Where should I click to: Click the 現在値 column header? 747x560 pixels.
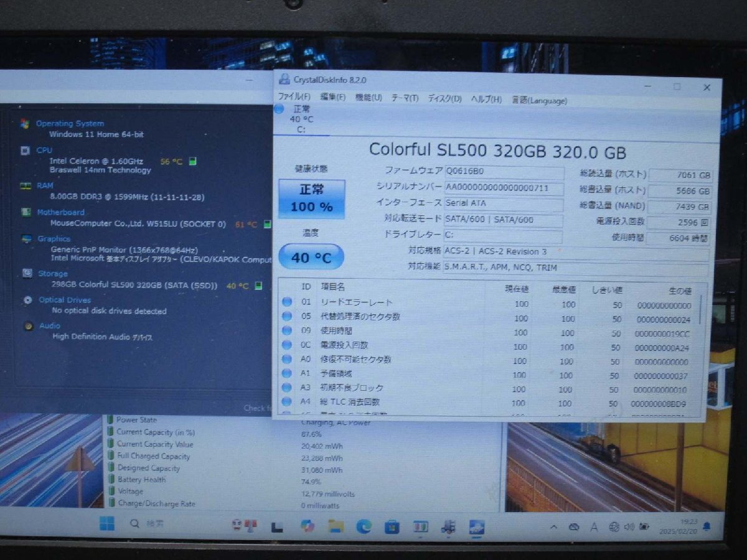(516, 289)
